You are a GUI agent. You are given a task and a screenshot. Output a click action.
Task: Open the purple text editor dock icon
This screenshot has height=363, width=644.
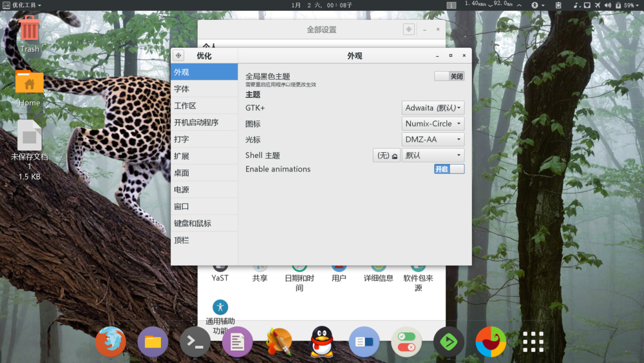[238, 342]
